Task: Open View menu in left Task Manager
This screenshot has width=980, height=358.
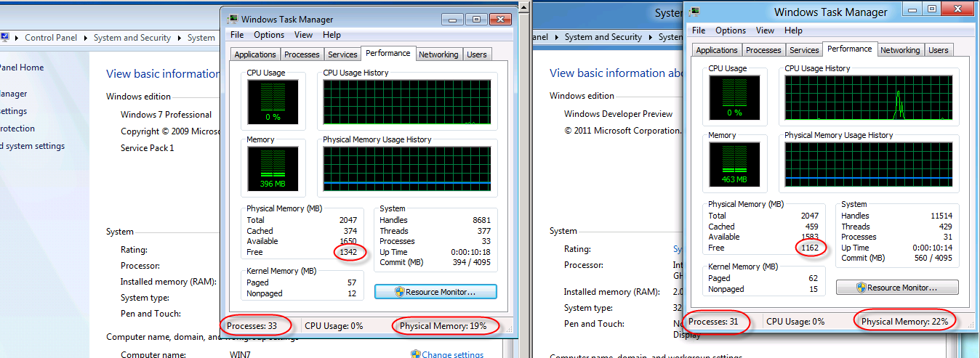Action: point(303,35)
